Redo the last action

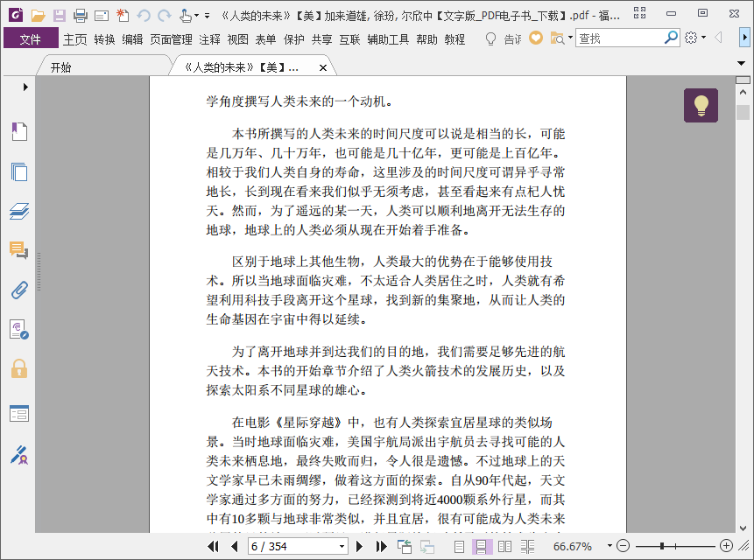click(165, 16)
